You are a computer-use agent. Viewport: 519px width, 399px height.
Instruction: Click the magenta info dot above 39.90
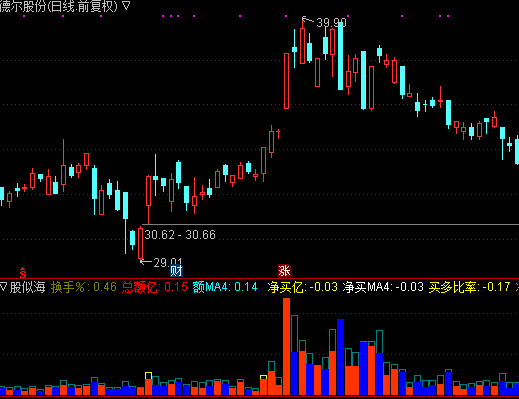[x=348, y=16]
